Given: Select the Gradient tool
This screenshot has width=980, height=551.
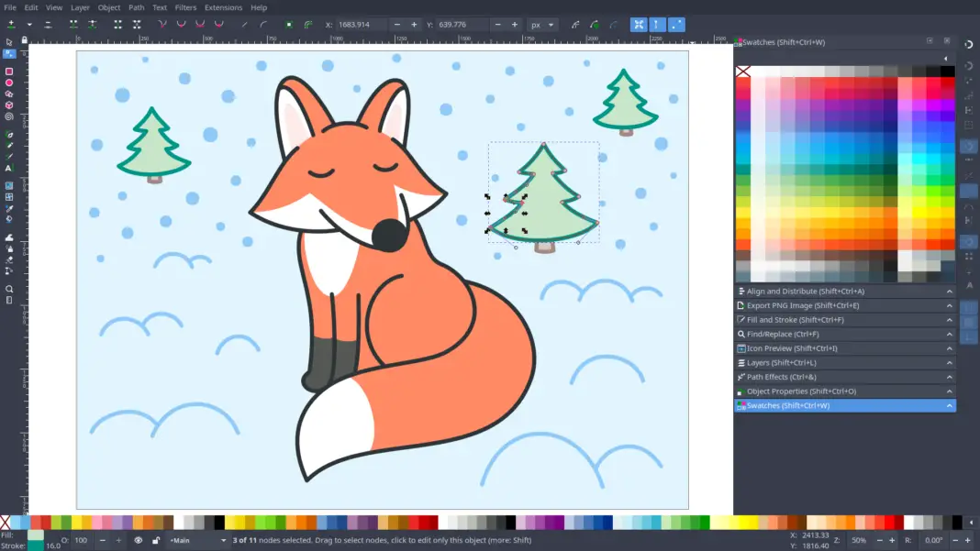Looking at the screenshot, I should (7, 183).
